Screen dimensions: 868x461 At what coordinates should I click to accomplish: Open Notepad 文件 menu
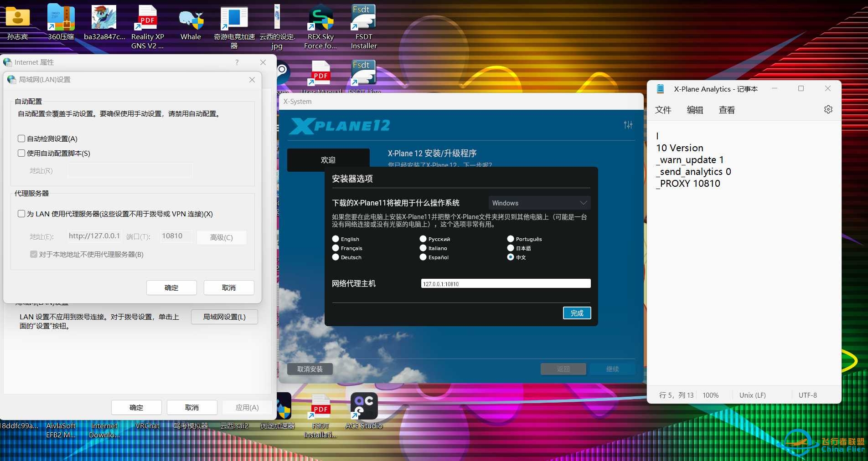[x=663, y=110]
